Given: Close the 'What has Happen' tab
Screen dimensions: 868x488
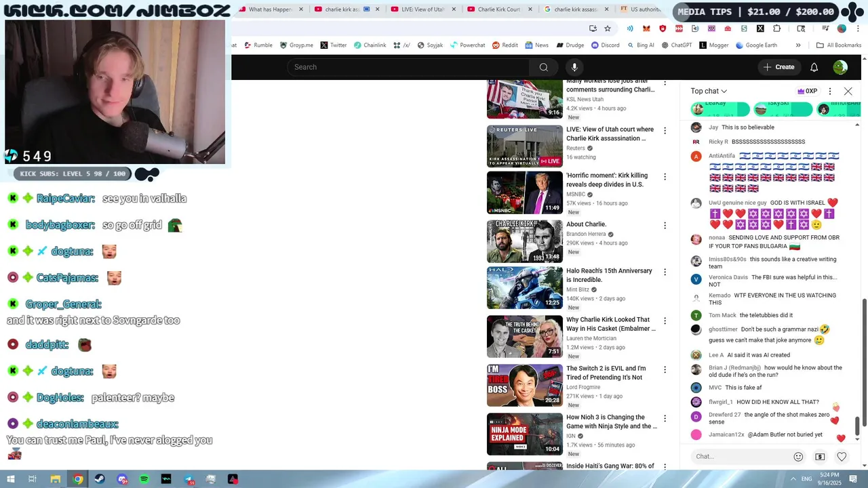Looking at the screenshot, I should coord(301,9).
